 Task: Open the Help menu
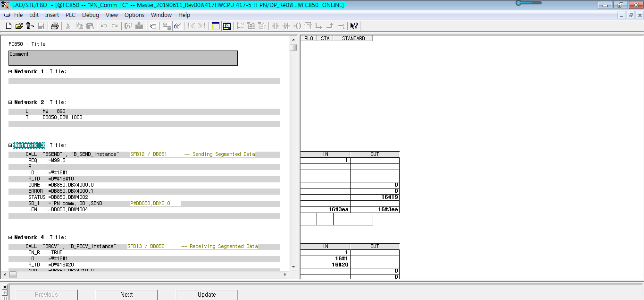click(x=184, y=15)
